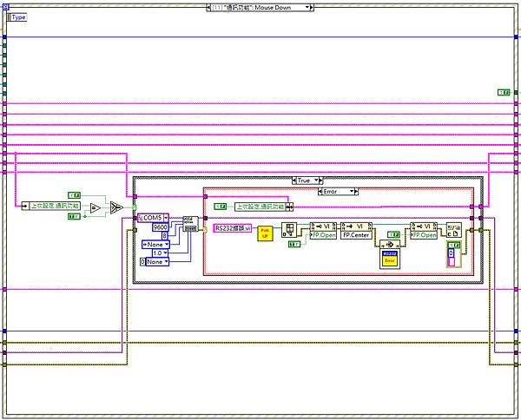Toggle the True constant above Equal function

pos(74,195)
